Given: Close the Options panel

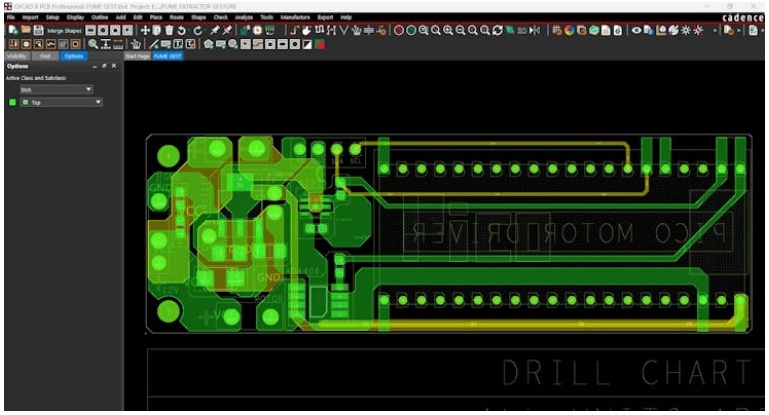Looking at the screenshot, I should coord(114,66).
